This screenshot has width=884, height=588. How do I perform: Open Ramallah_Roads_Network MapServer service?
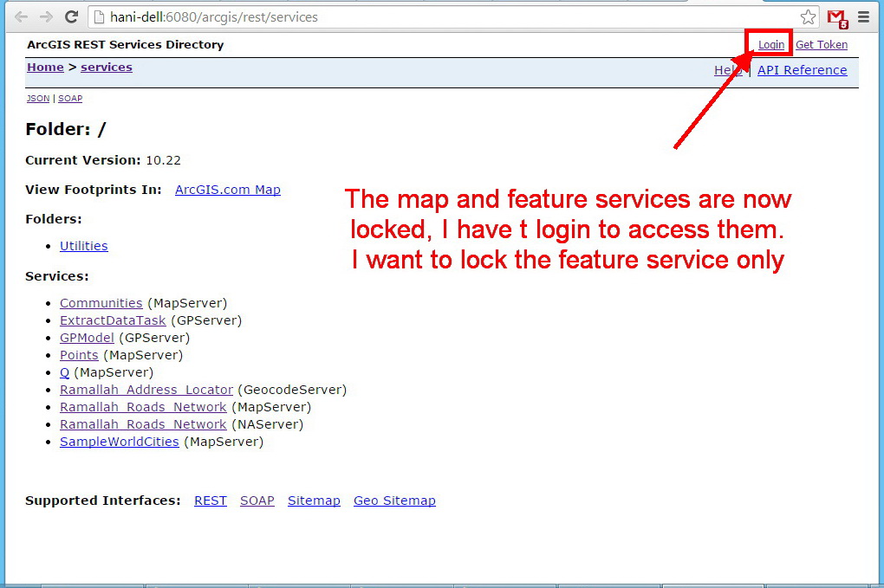(x=143, y=407)
